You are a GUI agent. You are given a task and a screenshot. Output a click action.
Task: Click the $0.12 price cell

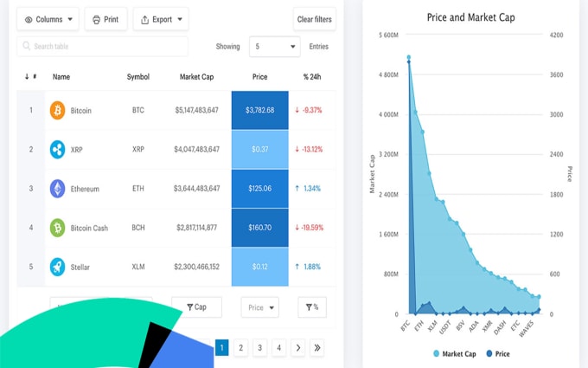pos(260,267)
